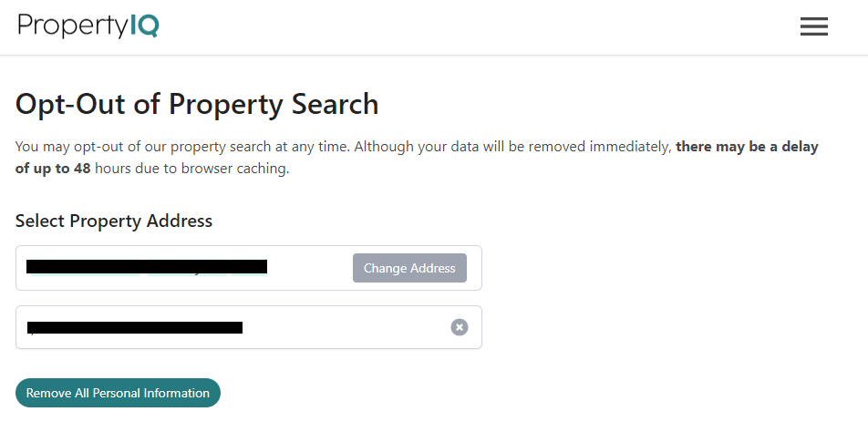Click empty header space left of the hamburger menu
The image size is (868, 432).
547,27
